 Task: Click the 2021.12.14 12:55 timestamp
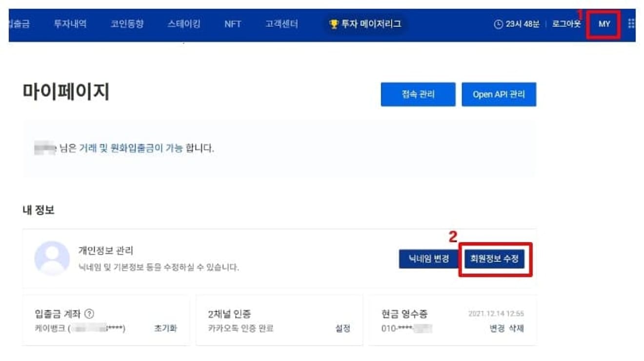pyautogui.click(x=496, y=314)
